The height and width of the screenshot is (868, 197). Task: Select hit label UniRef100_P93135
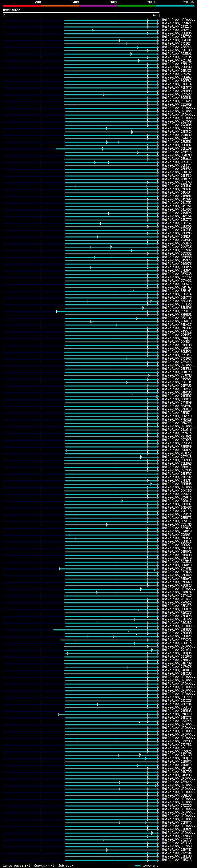[x=177, y=57]
